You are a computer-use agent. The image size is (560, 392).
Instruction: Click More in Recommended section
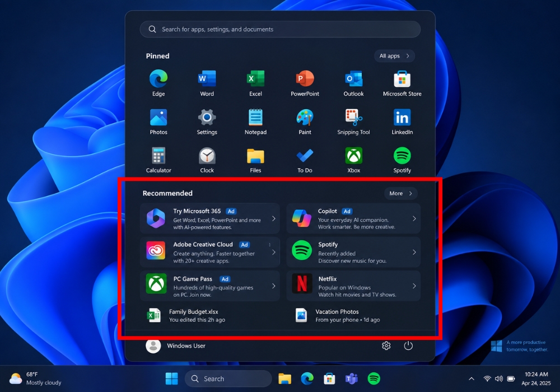pyautogui.click(x=401, y=193)
